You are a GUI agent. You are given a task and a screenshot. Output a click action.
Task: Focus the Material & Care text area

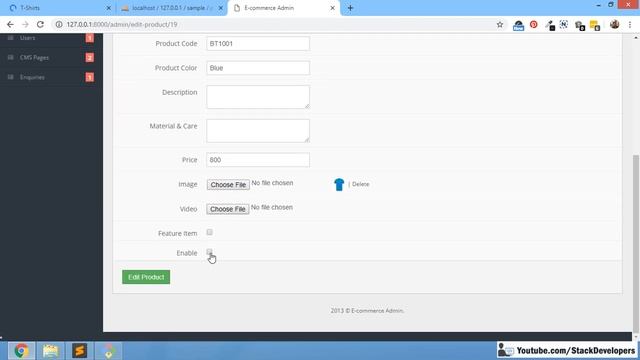(258, 131)
